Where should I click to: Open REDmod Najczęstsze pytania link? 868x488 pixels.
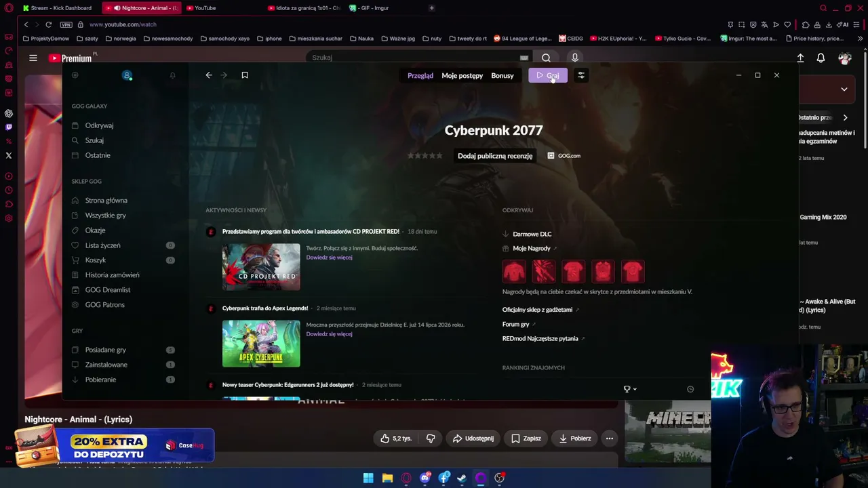pos(540,339)
